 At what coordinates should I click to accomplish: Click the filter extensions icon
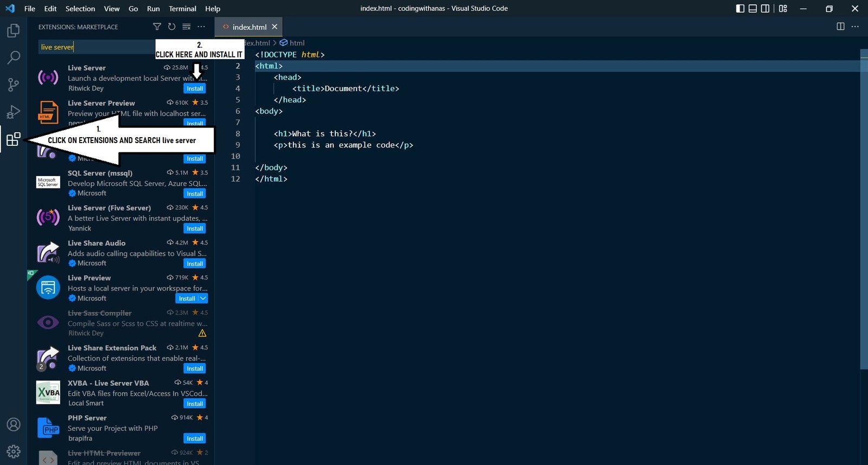tap(157, 27)
